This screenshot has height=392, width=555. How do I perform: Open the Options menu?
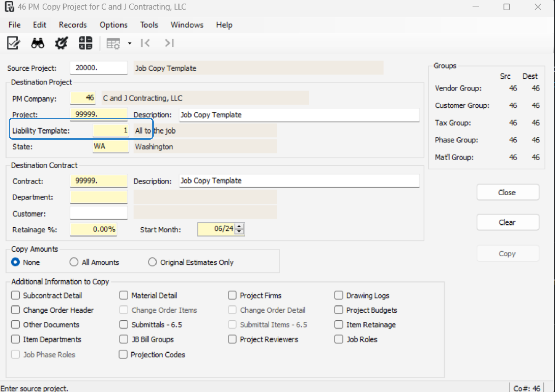click(x=114, y=25)
